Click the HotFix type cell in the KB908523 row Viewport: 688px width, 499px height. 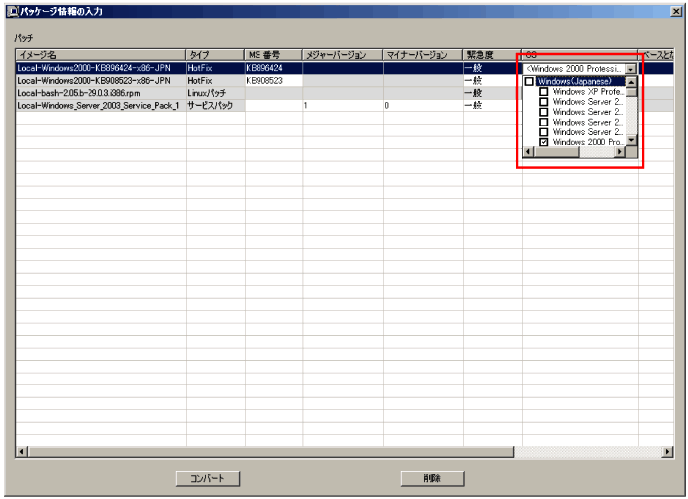point(215,81)
